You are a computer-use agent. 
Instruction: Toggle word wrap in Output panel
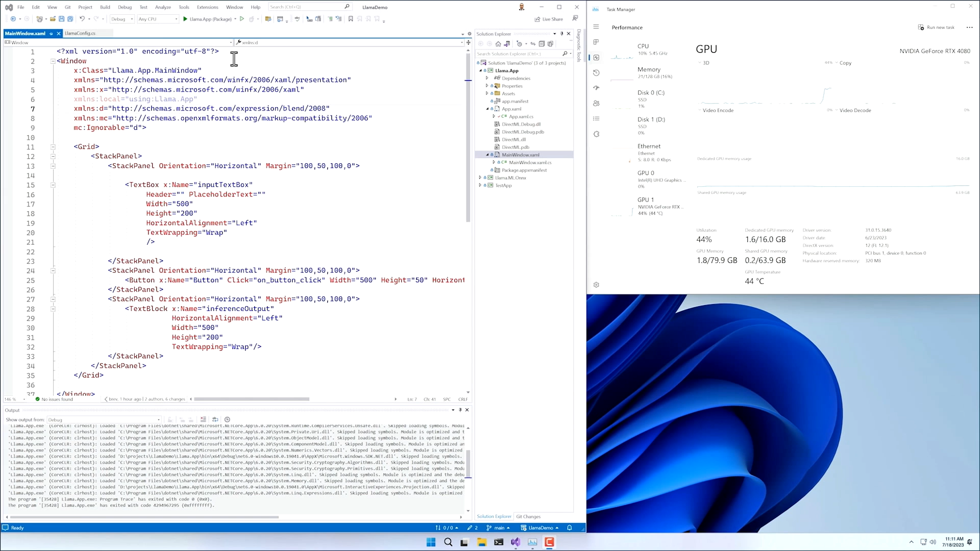pyautogui.click(x=215, y=419)
